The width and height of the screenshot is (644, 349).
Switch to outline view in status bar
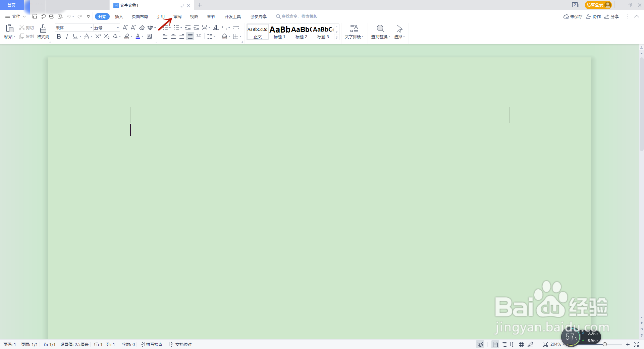504,344
